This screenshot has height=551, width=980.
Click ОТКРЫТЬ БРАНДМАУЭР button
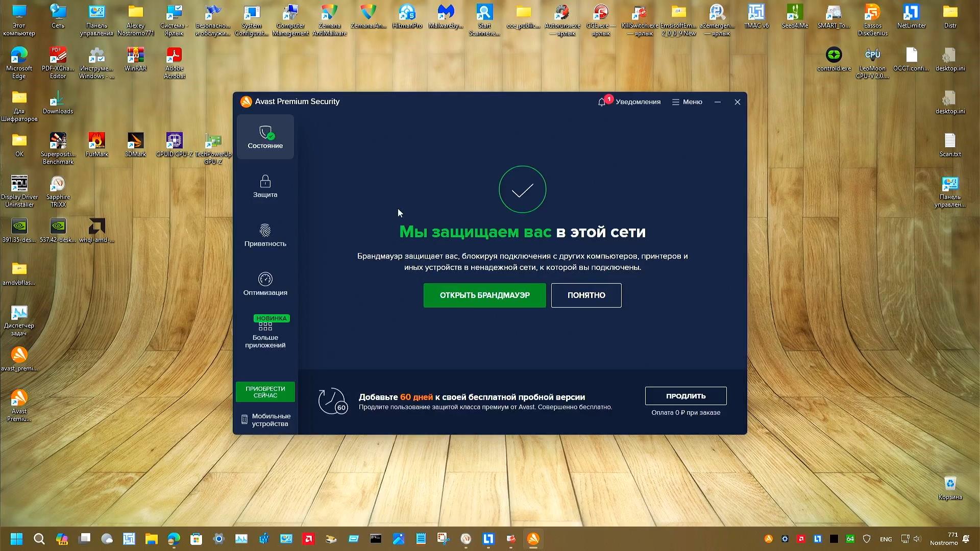[484, 295]
